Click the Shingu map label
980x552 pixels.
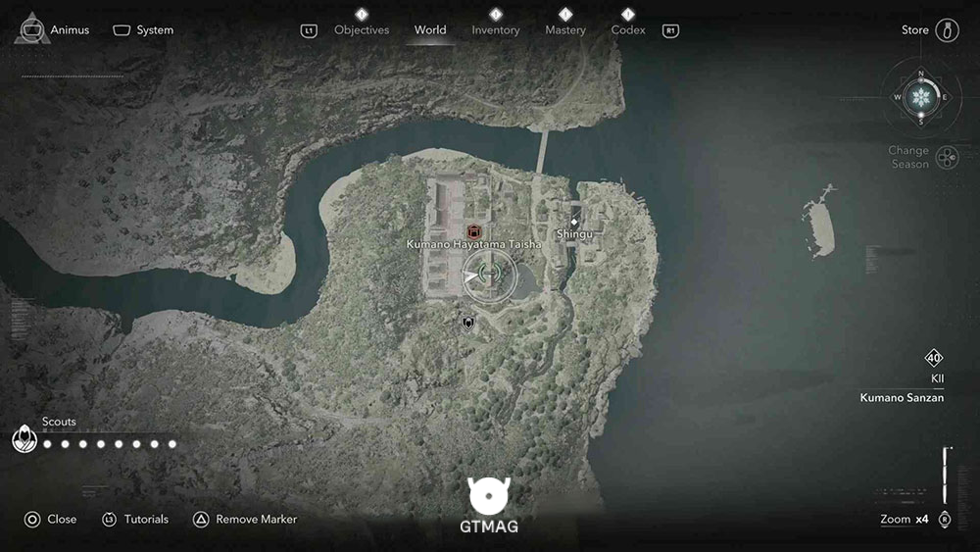[x=574, y=233]
